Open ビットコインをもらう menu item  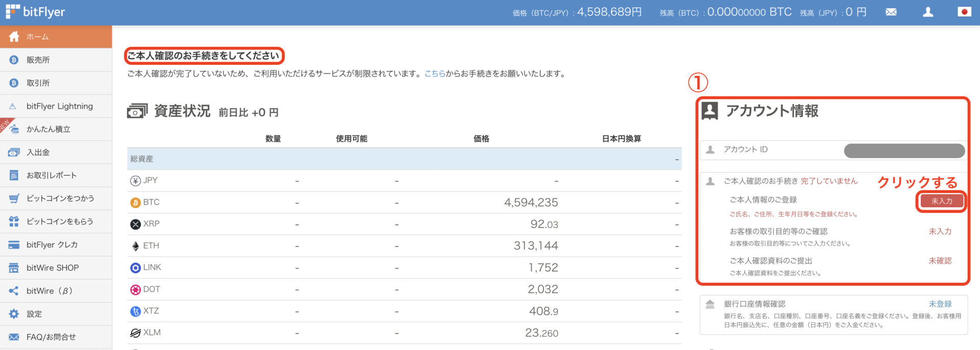click(56, 221)
